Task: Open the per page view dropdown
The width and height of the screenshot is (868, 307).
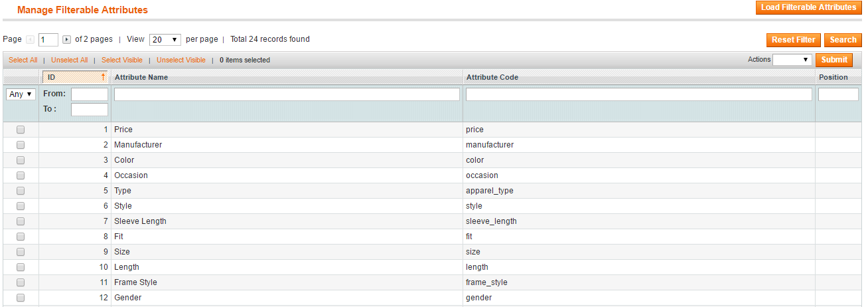Action: (165, 40)
